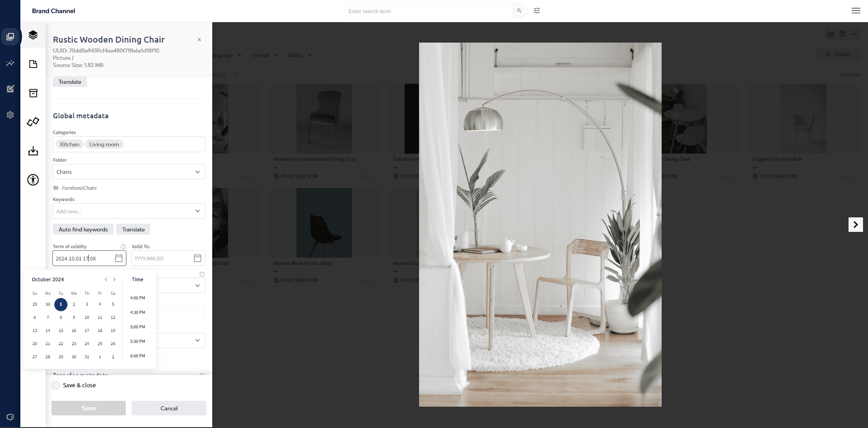Screen dimensions: 868x428
Task: Click the magnifier search icon
Action: click(x=519, y=11)
